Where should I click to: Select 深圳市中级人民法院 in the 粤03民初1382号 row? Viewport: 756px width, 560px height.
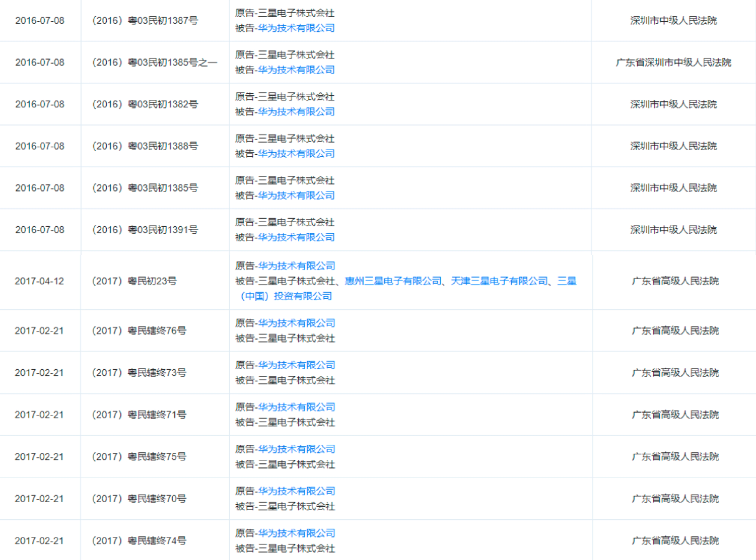coord(673,104)
